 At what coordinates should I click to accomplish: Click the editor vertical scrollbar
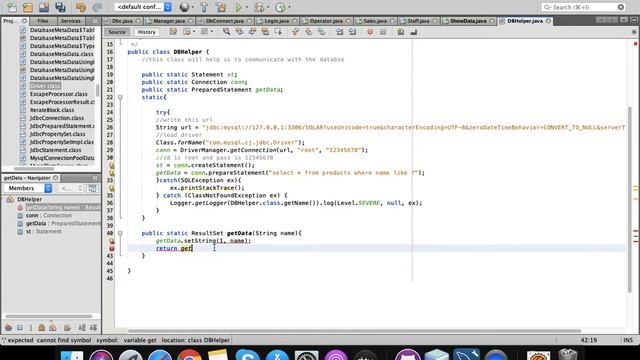[630, 199]
